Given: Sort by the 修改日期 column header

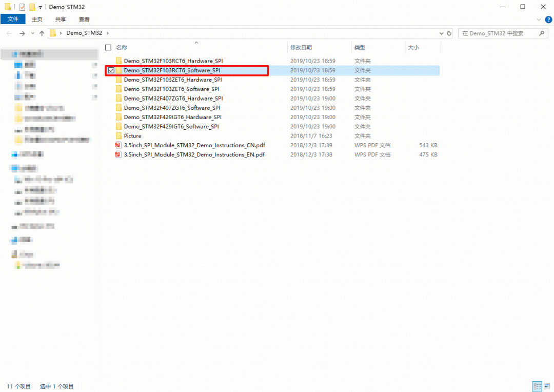Looking at the screenshot, I should click(301, 47).
